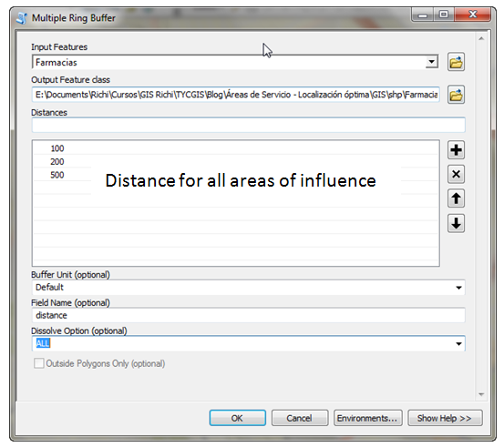Remove selected distance with X icon
The height and width of the screenshot is (447, 504).
(x=456, y=175)
